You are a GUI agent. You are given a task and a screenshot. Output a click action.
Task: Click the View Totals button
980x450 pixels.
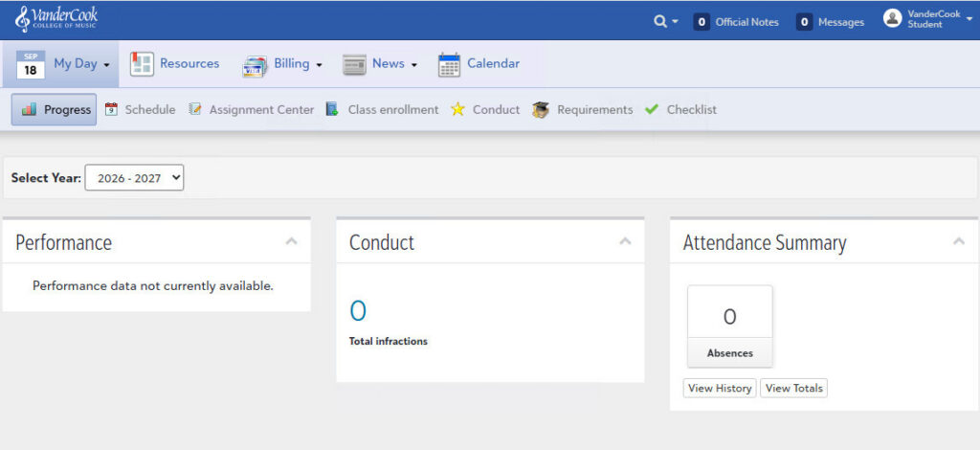pyautogui.click(x=793, y=388)
